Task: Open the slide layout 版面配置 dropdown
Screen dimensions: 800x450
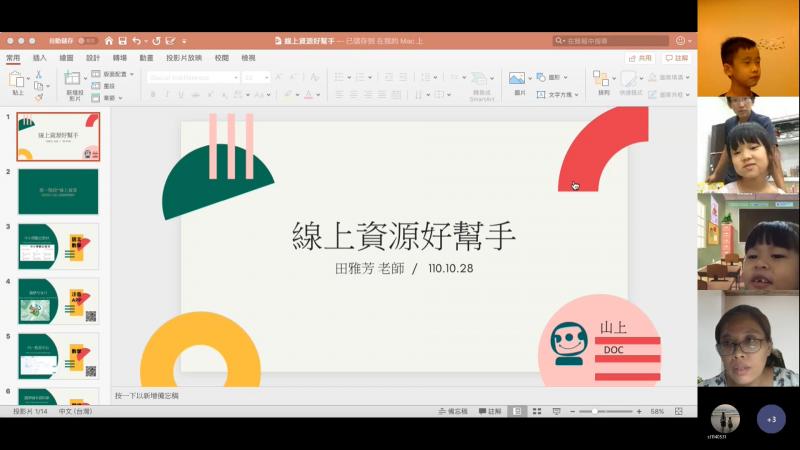Action: [113, 74]
